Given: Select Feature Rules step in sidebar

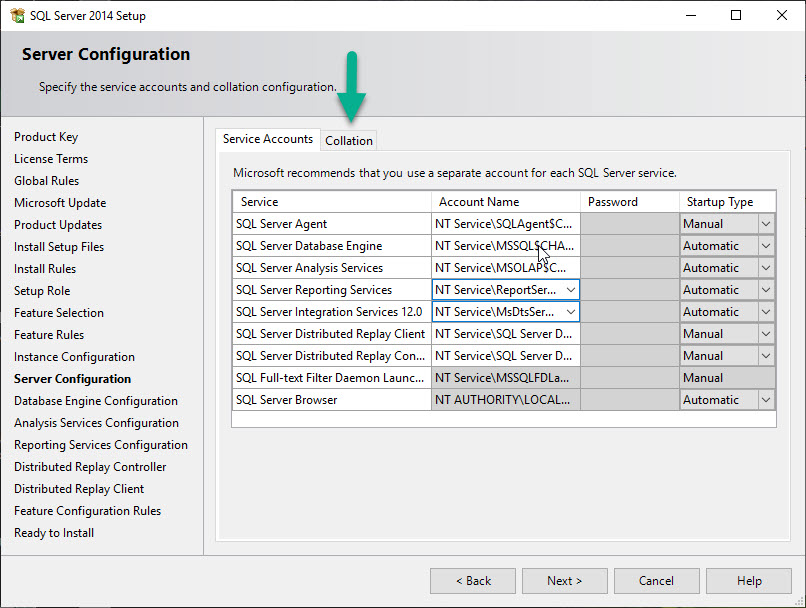Looking at the screenshot, I should click(49, 335).
